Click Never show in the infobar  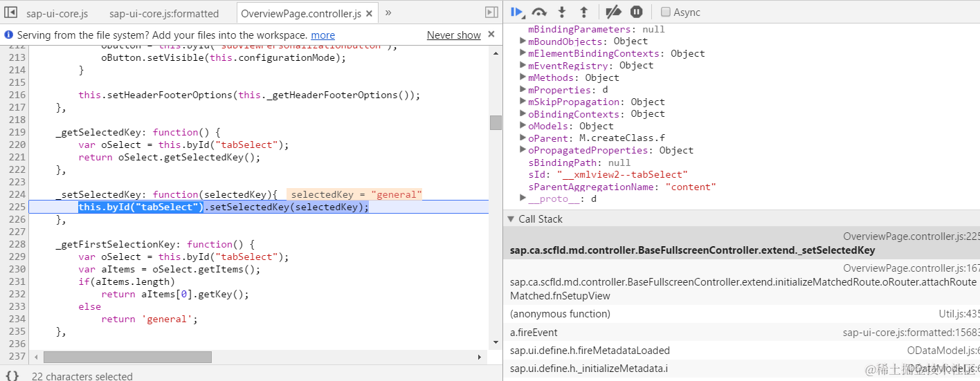coord(453,35)
